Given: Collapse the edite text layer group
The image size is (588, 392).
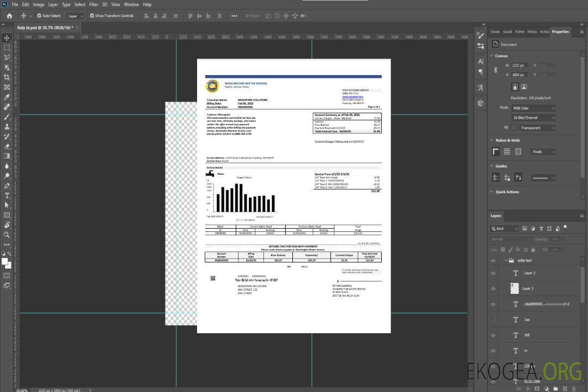Looking at the screenshot, I should pos(505,261).
